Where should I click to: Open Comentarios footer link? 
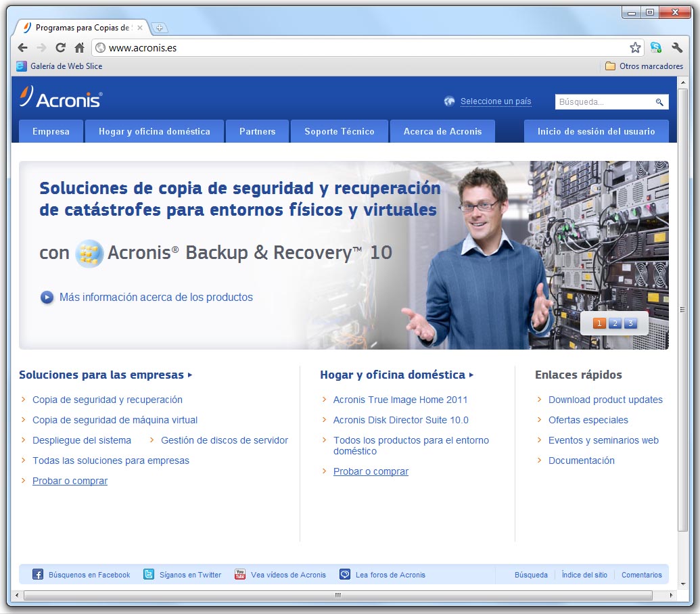[x=642, y=575]
